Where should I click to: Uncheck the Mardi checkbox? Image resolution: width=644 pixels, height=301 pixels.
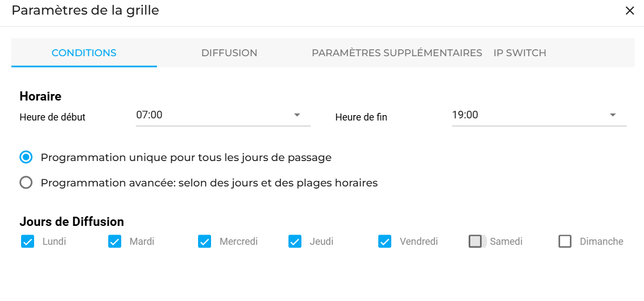[x=115, y=242]
